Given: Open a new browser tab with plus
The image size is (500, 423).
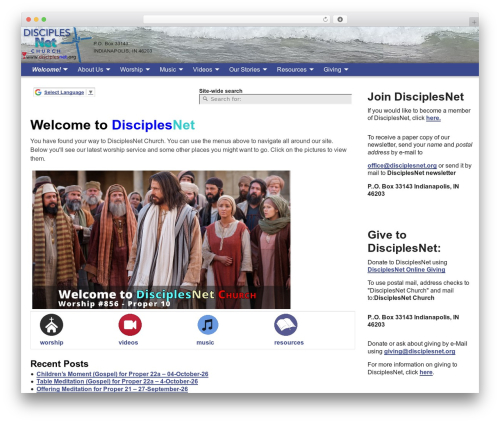Looking at the screenshot, I should pyautogui.click(x=474, y=22).
